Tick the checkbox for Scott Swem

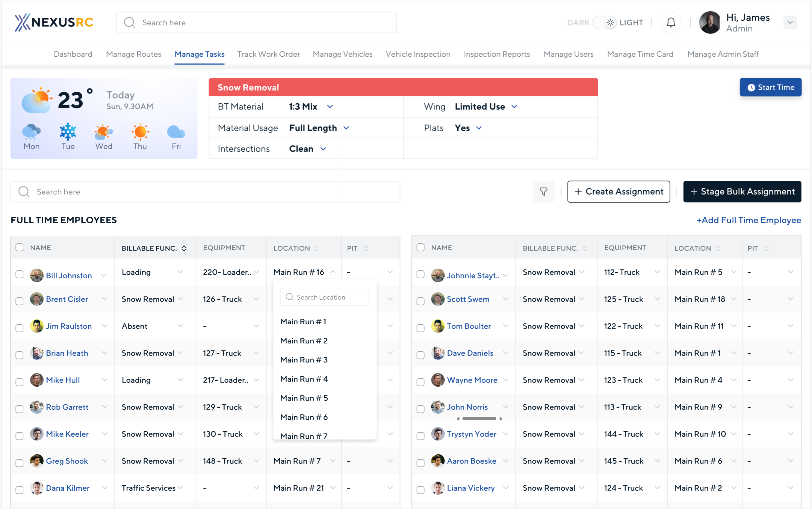[421, 301]
